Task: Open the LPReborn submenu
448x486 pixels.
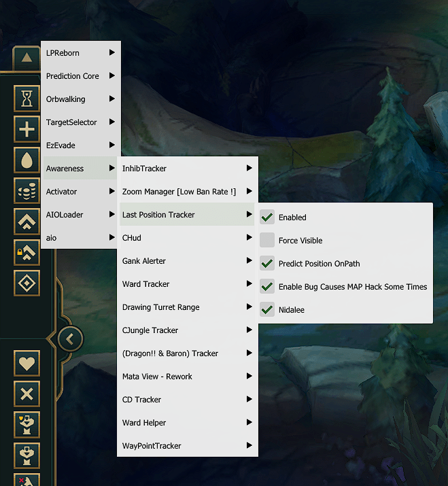Action: coord(81,53)
